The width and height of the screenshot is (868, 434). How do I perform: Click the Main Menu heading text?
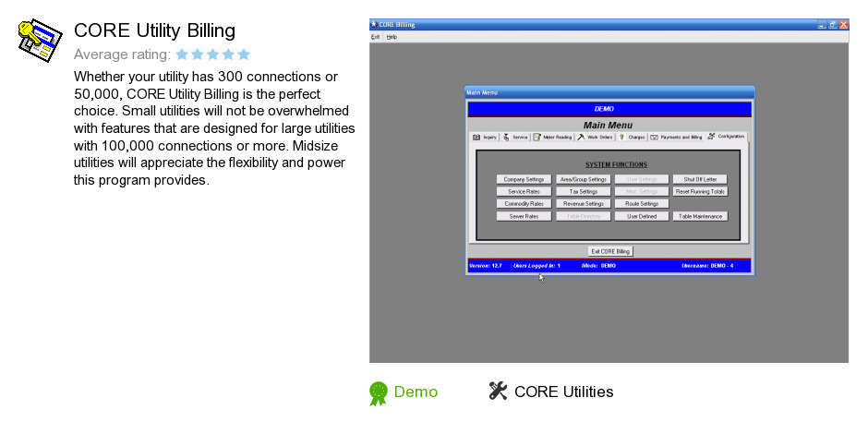coord(608,125)
